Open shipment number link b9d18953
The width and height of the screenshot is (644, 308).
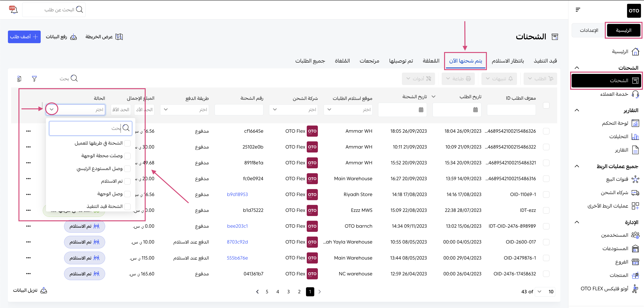pos(237,194)
